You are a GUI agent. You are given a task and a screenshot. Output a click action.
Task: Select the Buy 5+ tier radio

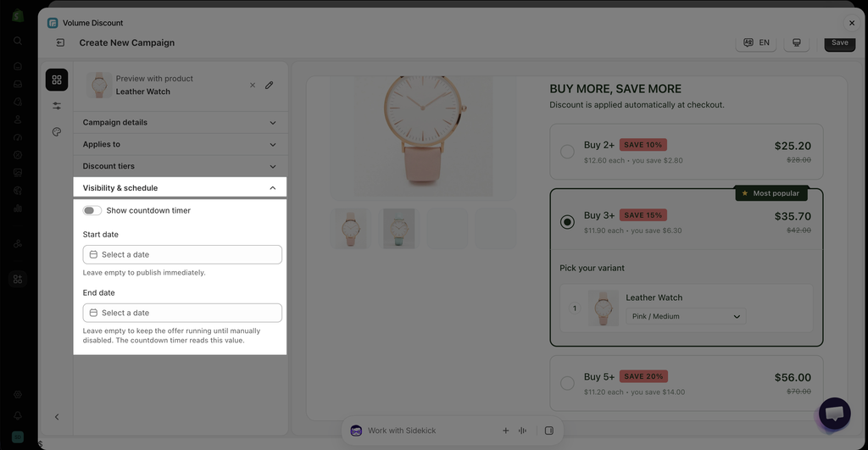(567, 383)
